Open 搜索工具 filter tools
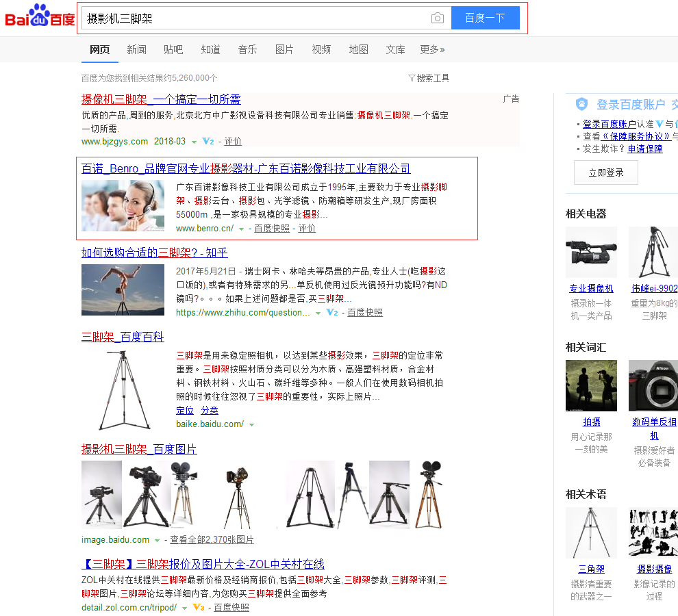Viewport: 678px width, 616px height. click(429, 78)
